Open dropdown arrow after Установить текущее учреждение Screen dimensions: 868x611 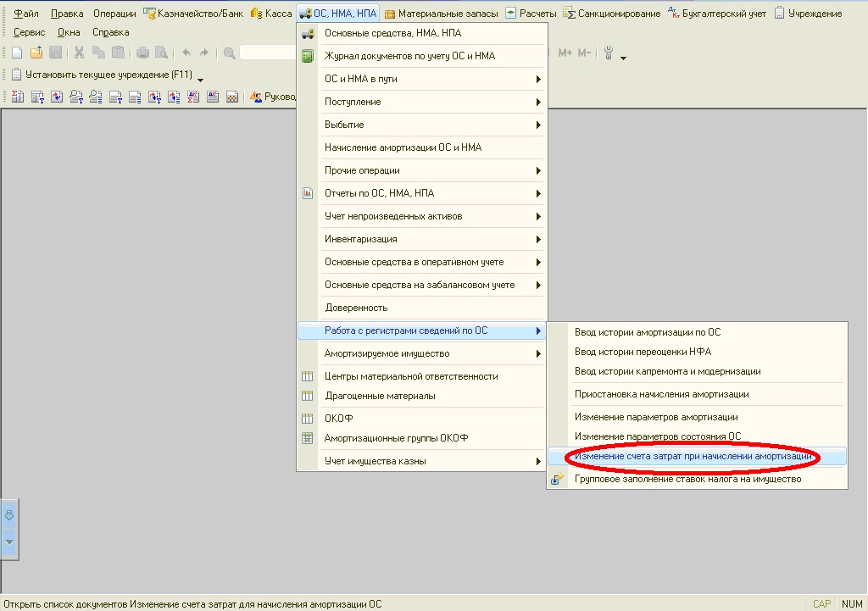(200, 80)
